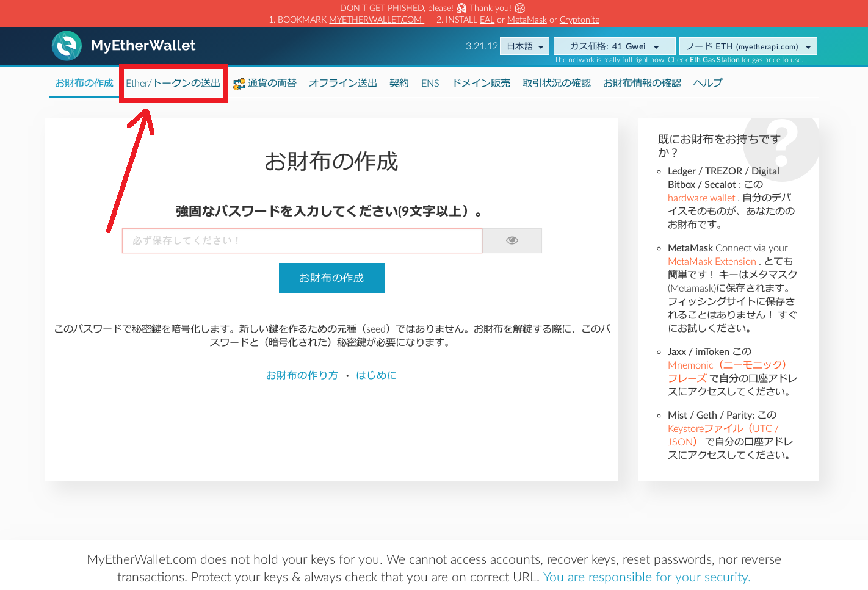This screenshot has width=868, height=590.
Task: Click the MetaMask install link in banner
Action: (x=527, y=19)
